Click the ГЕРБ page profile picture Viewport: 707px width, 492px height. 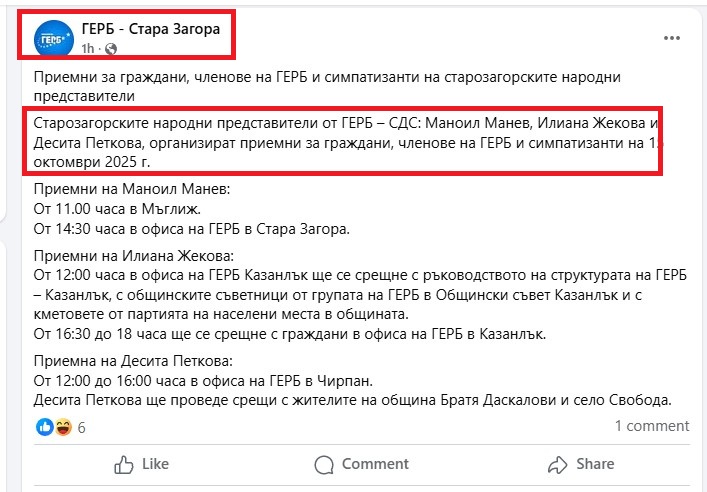(53, 38)
